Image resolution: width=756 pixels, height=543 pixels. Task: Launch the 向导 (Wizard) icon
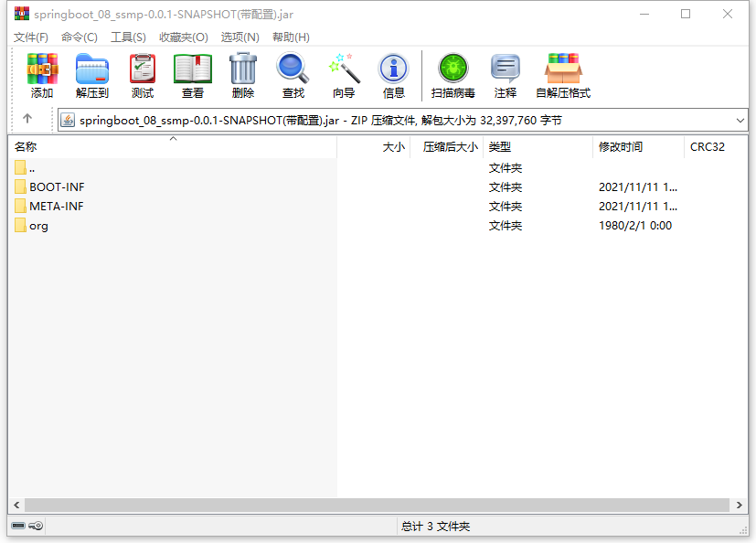pyautogui.click(x=344, y=75)
